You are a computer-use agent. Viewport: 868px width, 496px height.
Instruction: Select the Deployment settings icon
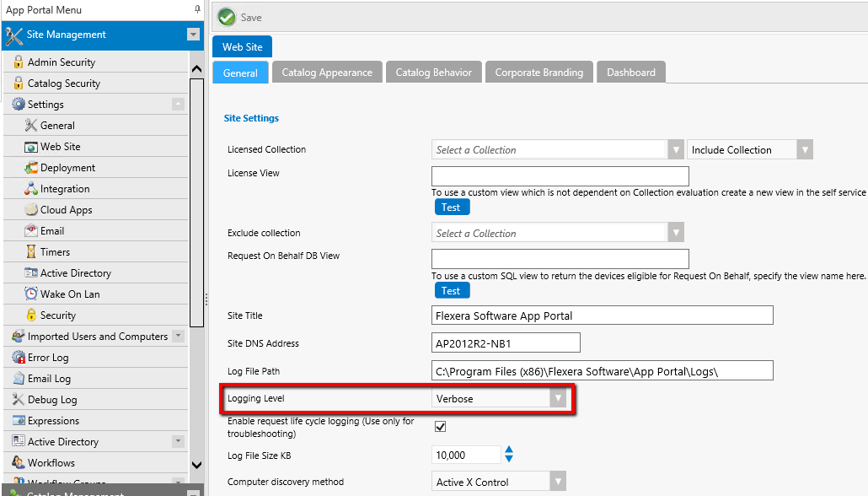pos(30,167)
